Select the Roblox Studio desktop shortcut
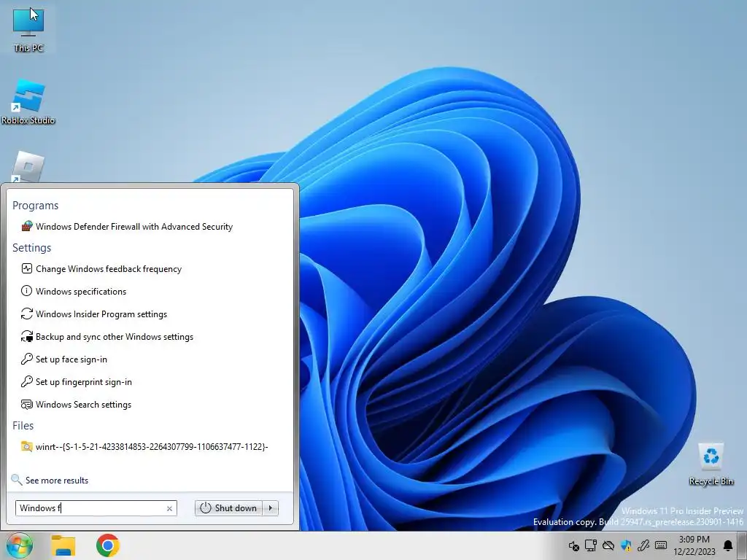The image size is (747, 560). [28, 101]
